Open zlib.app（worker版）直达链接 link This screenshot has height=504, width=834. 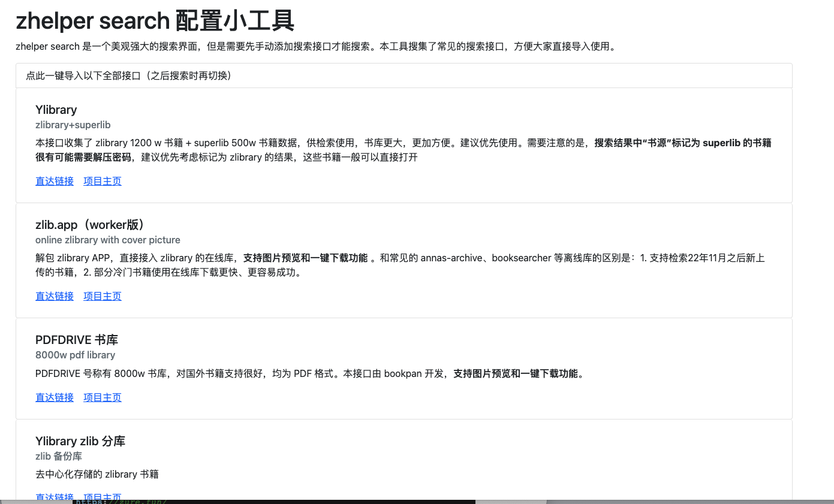(x=55, y=296)
